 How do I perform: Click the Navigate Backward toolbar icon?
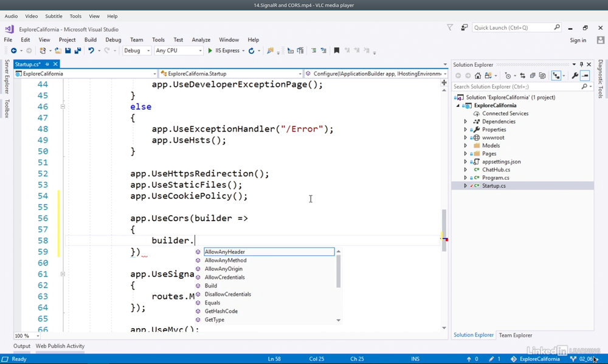[14, 51]
